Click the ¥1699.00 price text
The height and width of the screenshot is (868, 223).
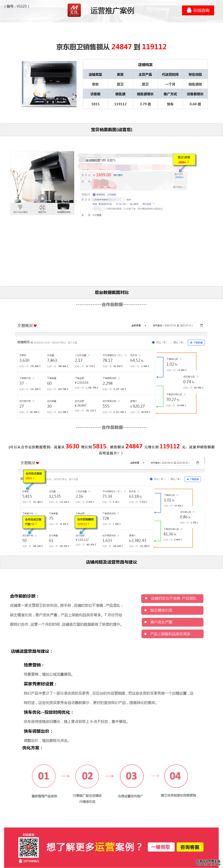(x=102, y=175)
